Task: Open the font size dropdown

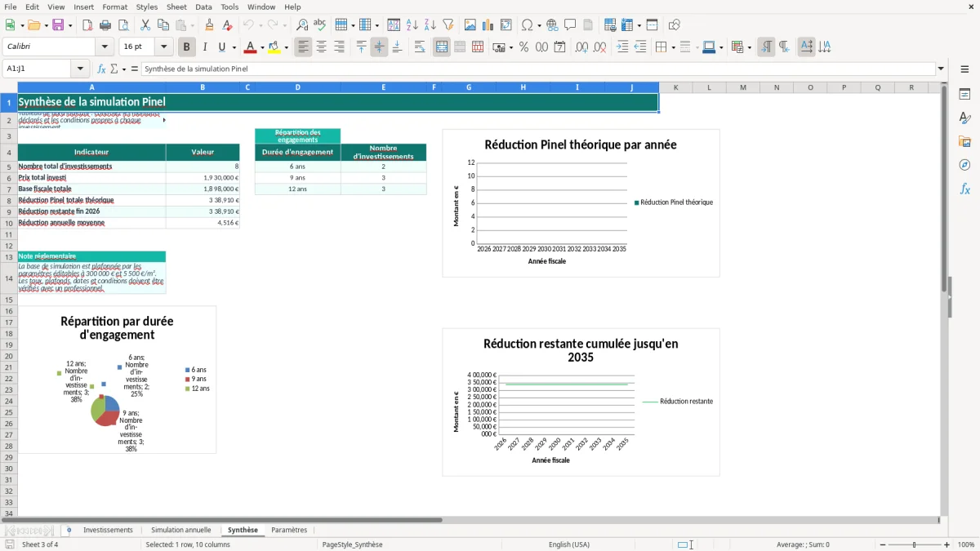Action: pos(163,47)
